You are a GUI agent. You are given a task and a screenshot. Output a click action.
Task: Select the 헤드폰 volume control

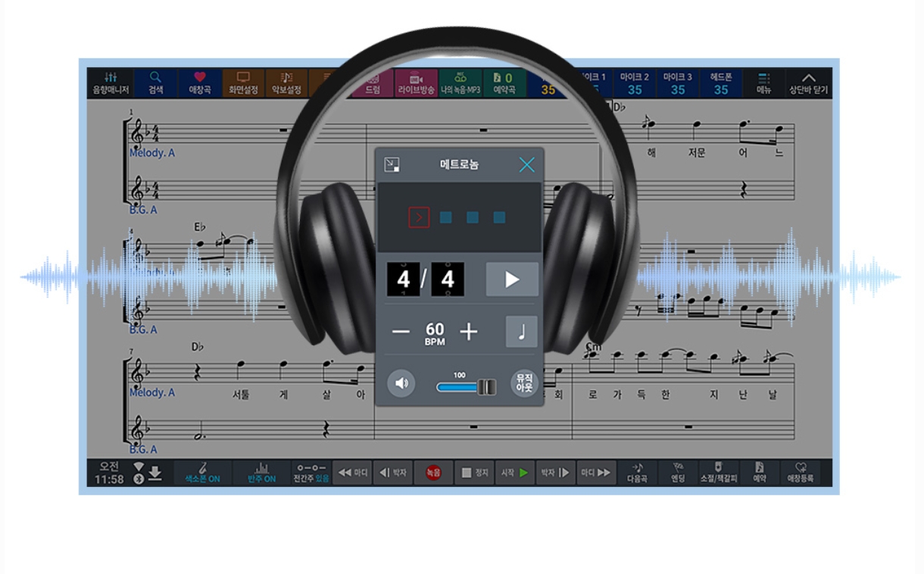point(721,83)
